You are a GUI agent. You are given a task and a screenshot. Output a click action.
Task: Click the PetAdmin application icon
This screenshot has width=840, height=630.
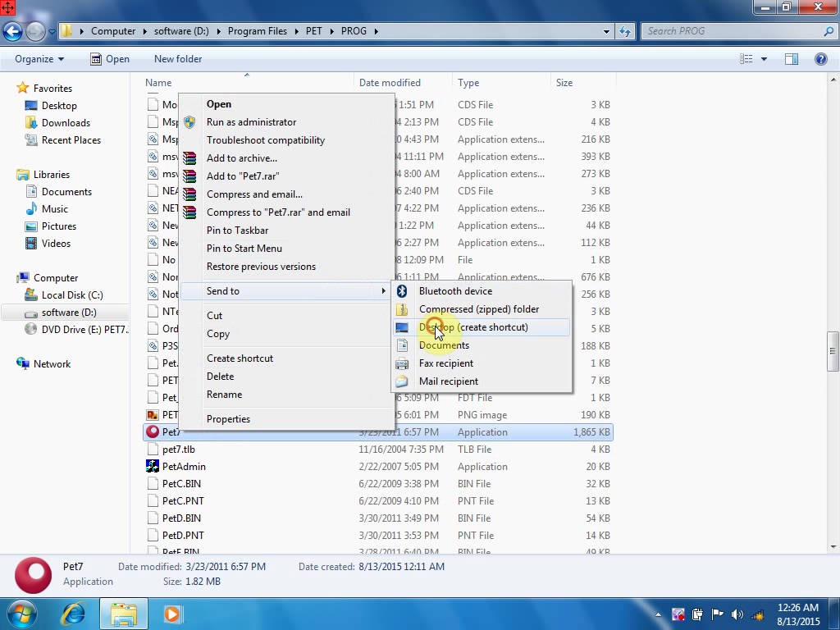click(153, 467)
